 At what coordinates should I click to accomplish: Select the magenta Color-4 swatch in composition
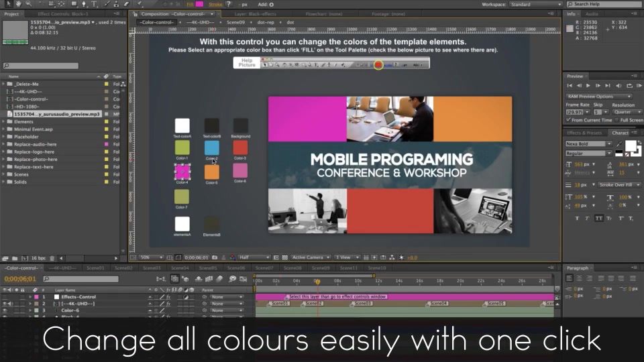tap(182, 172)
